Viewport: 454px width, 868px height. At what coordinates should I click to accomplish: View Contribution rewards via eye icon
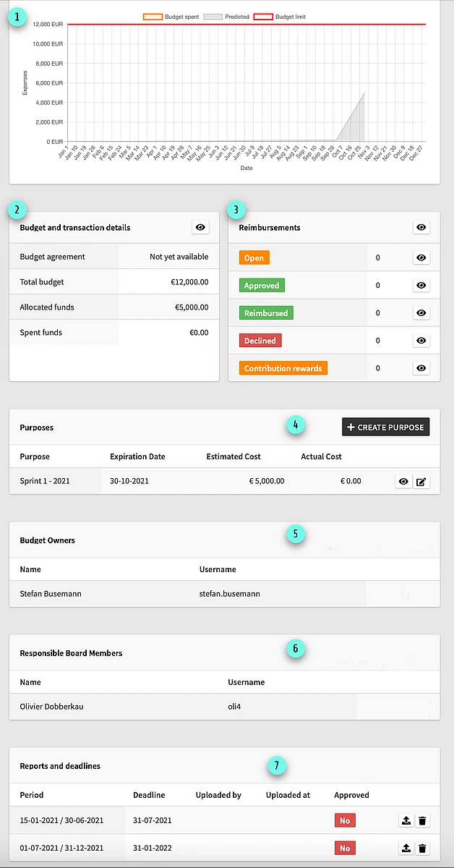[x=421, y=368]
